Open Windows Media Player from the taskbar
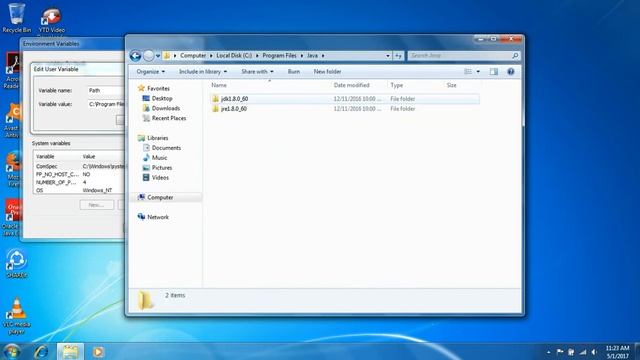The height and width of the screenshot is (360, 640). [x=98, y=351]
